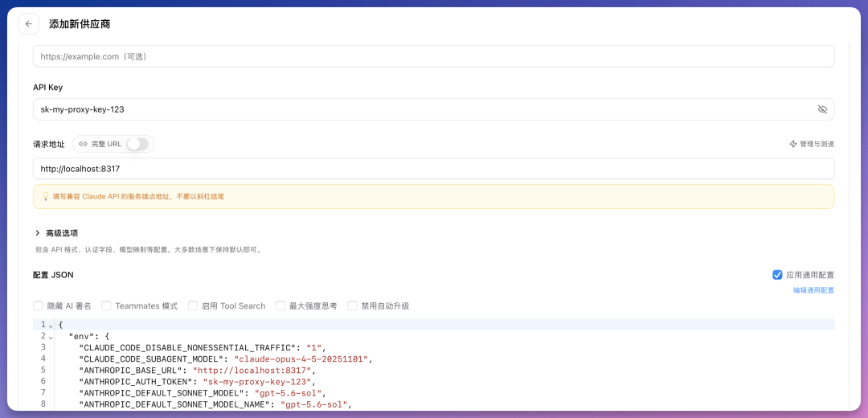Open the 编辑通用配置 link
868x418 pixels.
(x=813, y=290)
